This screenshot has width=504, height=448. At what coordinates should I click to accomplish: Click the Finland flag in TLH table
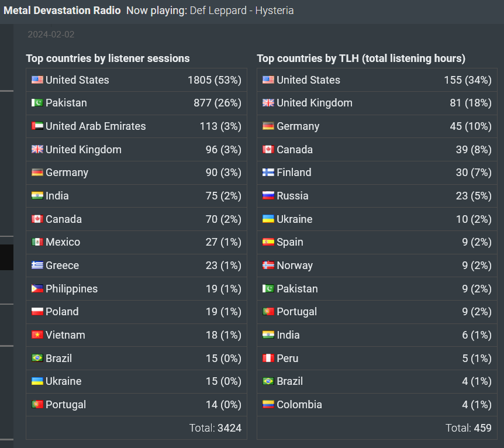pos(268,173)
